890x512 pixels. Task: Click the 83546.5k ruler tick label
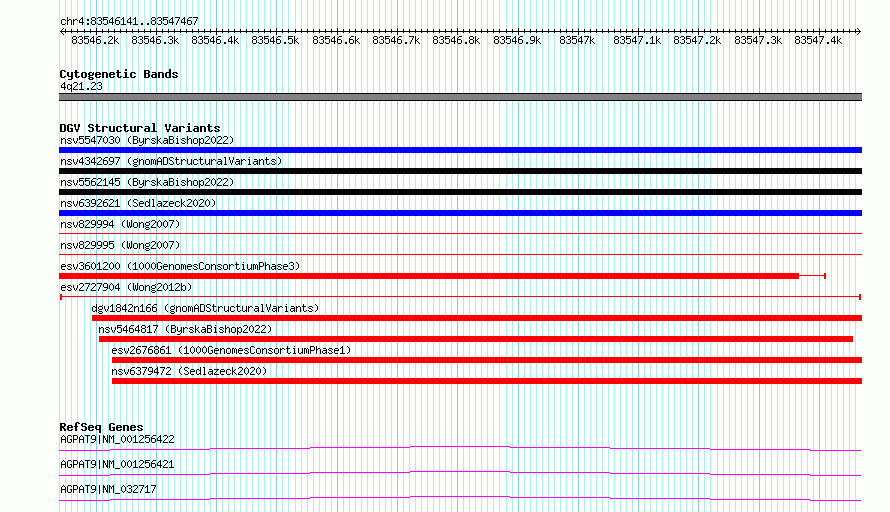point(275,40)
